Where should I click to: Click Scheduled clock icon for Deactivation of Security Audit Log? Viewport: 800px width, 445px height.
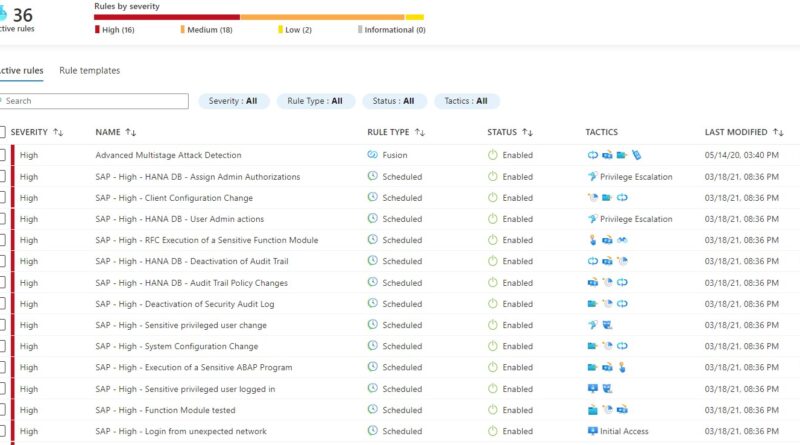click(372, 303)
